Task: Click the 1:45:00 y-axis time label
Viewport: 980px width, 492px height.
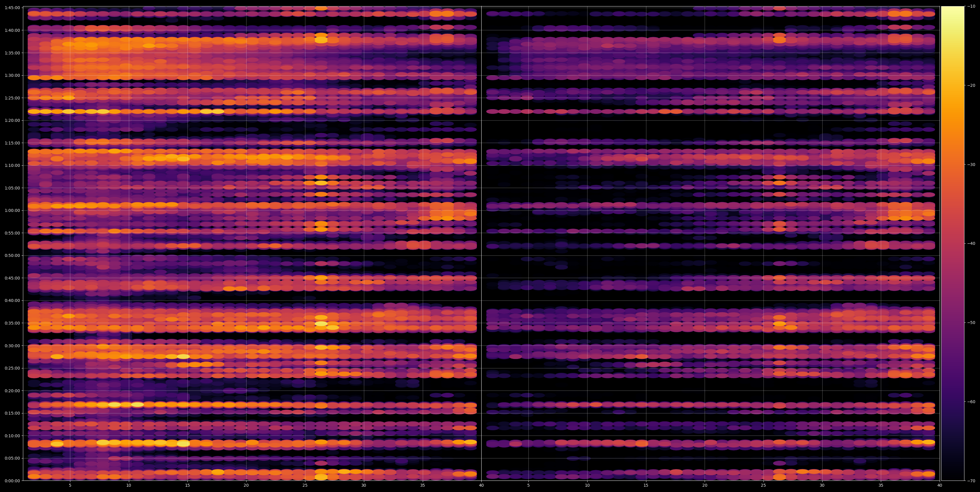Action: (12, 8)
